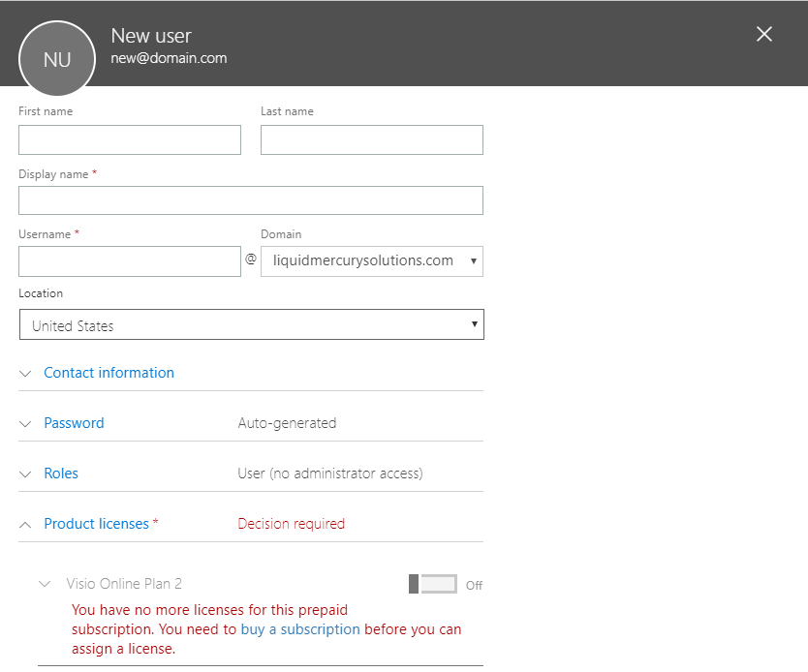Click into the Last name field
Viewport: 808px width, 672px height.
371,139
